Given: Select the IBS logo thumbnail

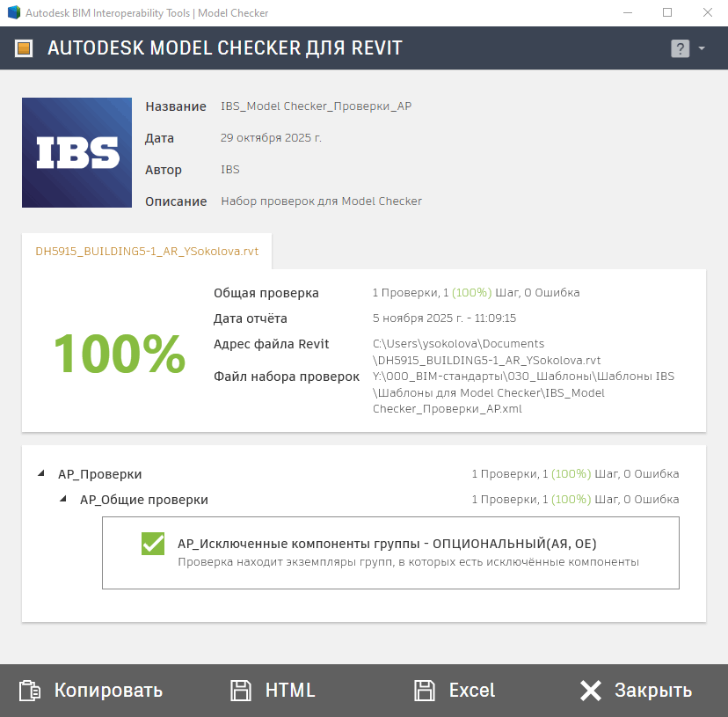Looking at the screenshot, I should pyautogui.click(x=76, y=152).
